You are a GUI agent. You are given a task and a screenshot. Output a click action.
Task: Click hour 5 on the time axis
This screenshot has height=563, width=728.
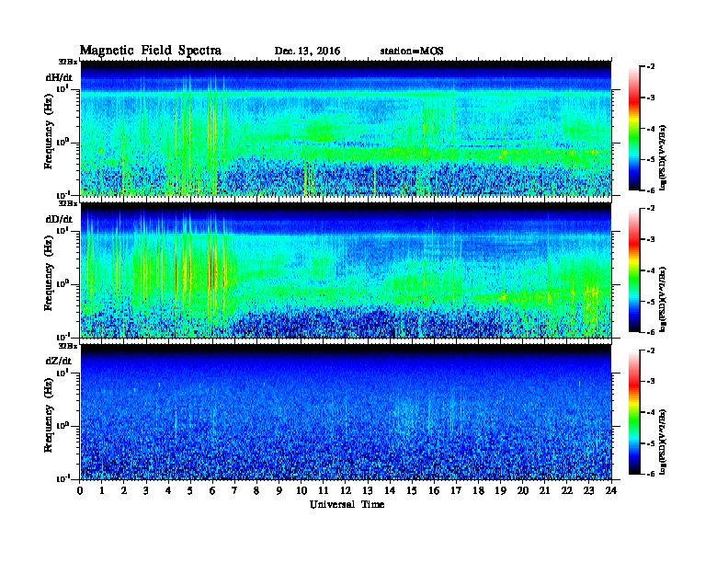(x=191, y=491)
